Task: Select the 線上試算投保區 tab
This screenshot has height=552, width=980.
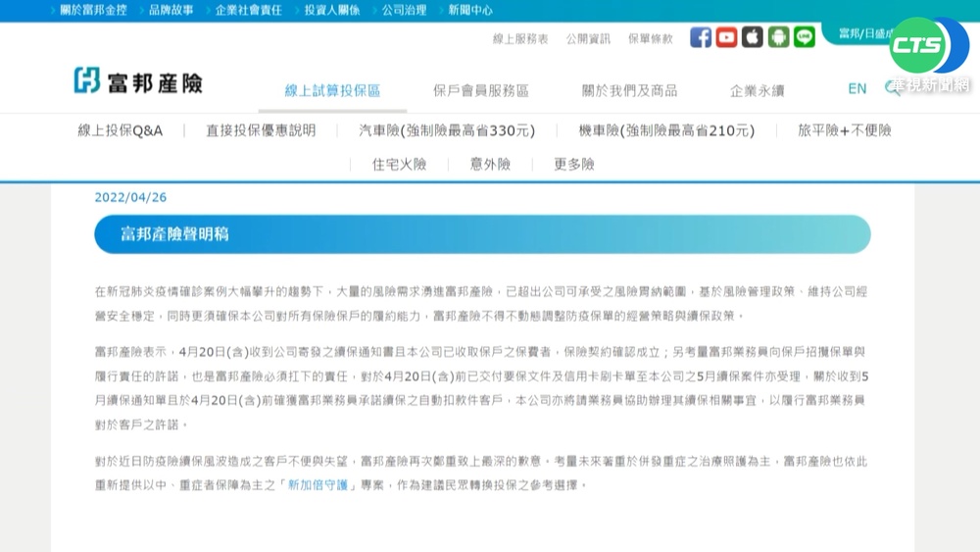Action: 332,90
